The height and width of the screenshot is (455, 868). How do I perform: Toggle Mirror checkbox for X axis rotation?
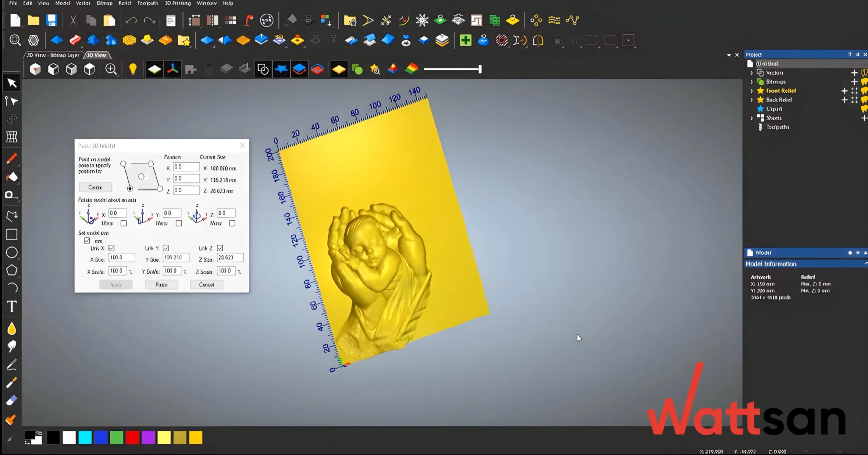(x=123, y=223)
